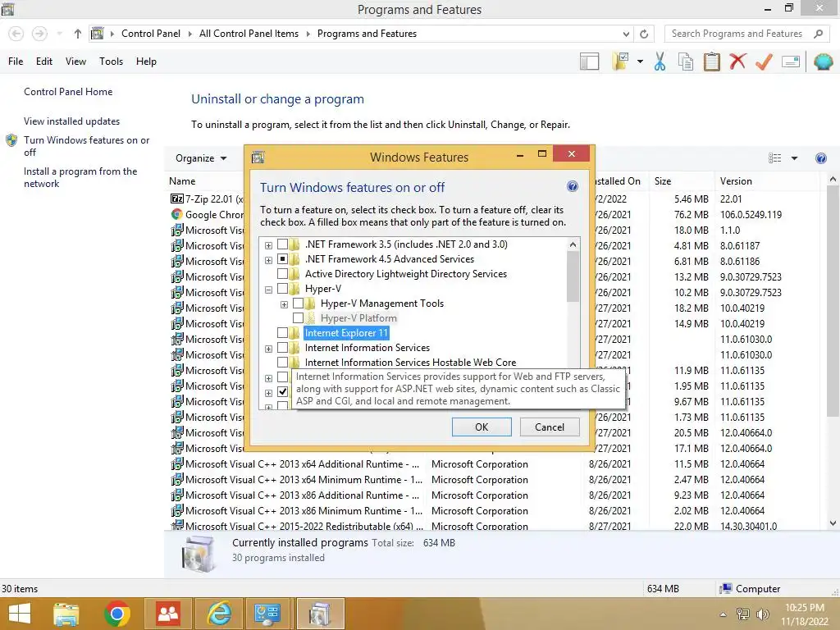Viewport: 840px width, 630px height.
Task: Click the folder options toolbar icon
Action: (x=620, y=62)
